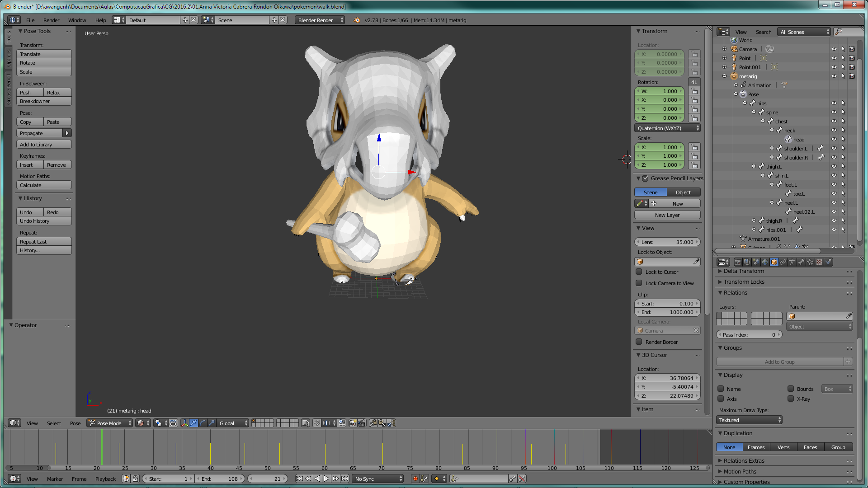
Task: Open the Bone Constraints properties tab
Action: pos(810,262)
